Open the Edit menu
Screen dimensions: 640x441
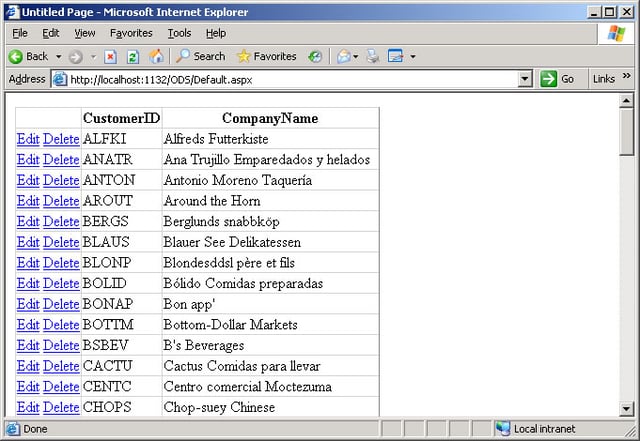tap(51, 33)
